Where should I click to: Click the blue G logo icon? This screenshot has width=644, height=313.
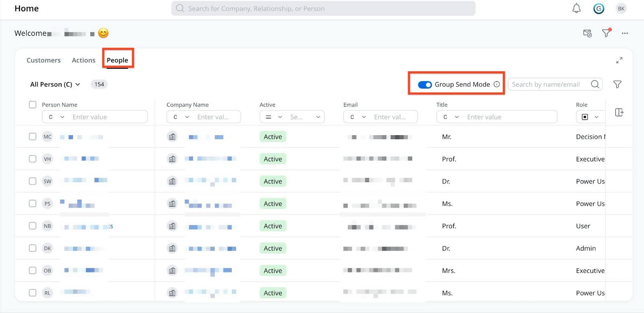point(599,8)
